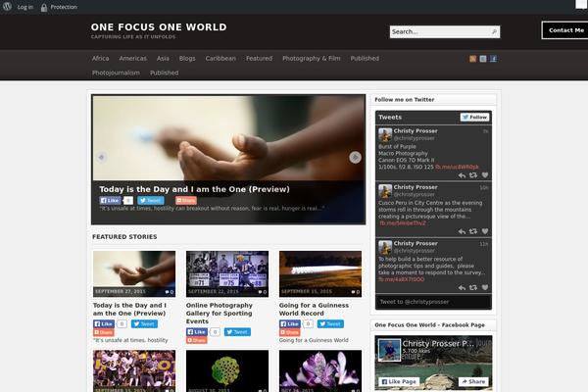
Task: Open the Facebook icon in the navigation bar
Action: (494, 59)
